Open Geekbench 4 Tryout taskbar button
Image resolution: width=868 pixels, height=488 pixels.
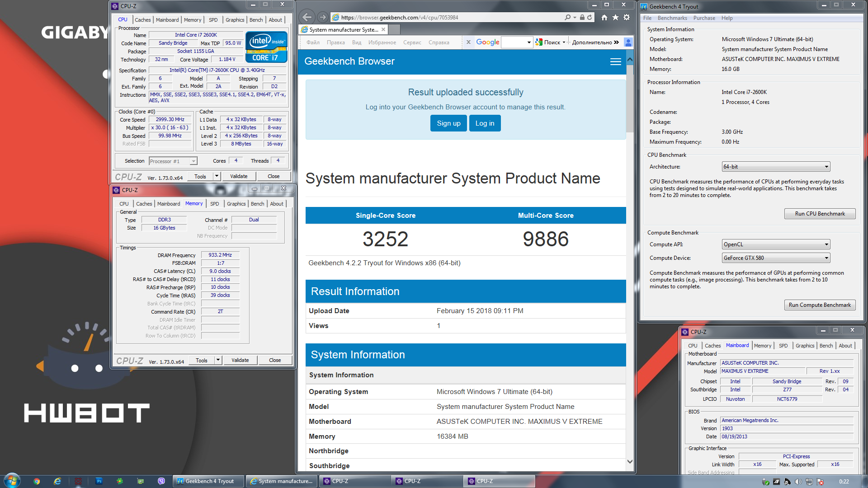(208, 481)
